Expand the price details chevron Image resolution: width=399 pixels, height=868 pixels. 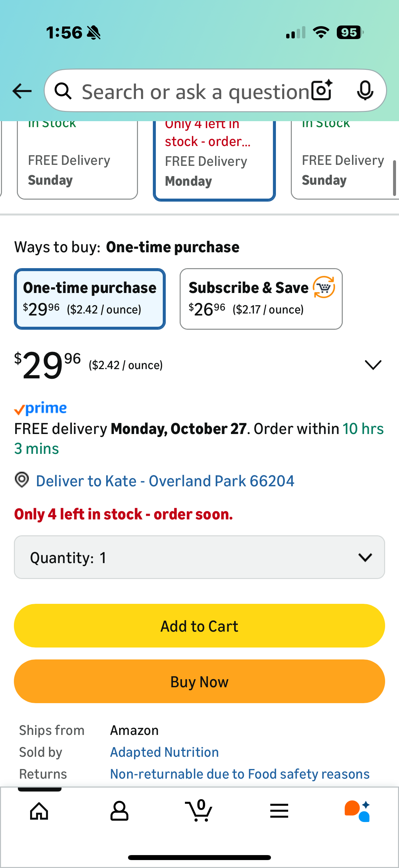pos(373,364)
